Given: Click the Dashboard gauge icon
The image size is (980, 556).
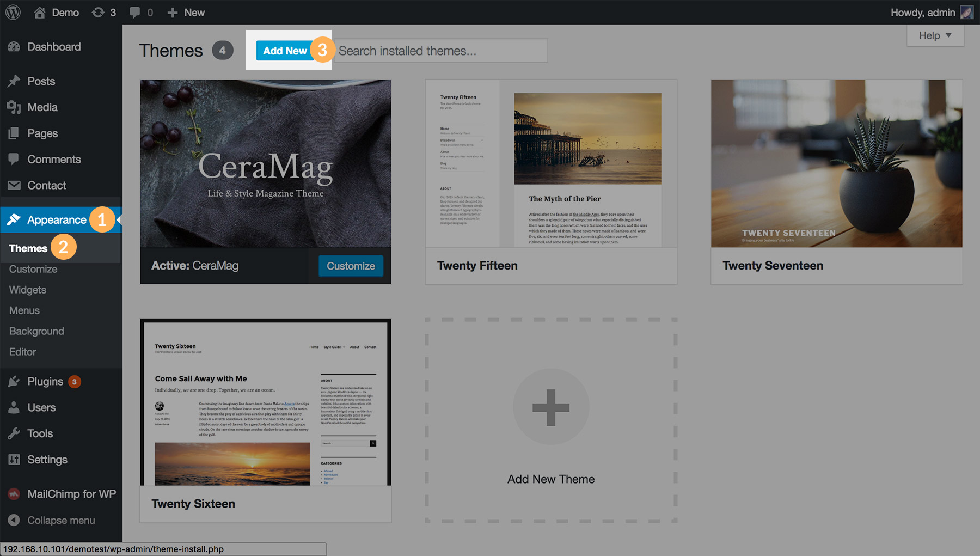Looking at the screenshot, I should point(14,47).
